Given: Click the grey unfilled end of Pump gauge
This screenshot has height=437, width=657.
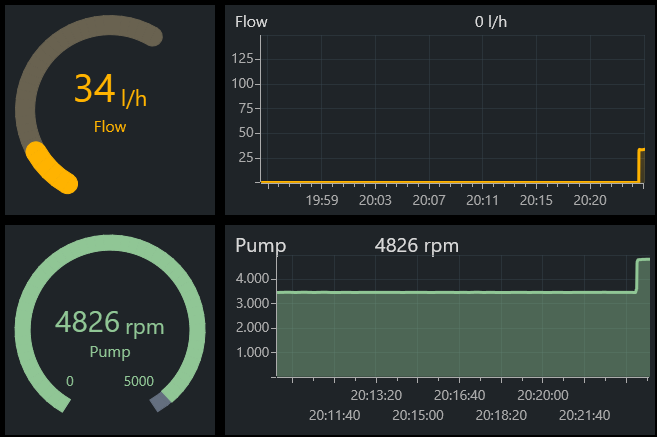Looking at the screenshot, I should click(x=160, y=401).
